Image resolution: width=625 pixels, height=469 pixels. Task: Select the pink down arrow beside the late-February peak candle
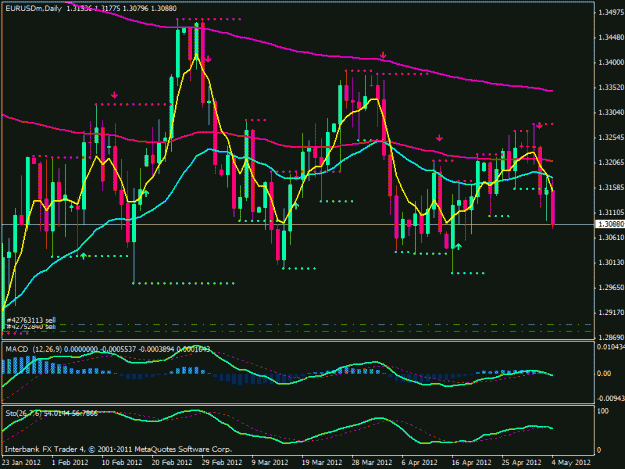coord(208,59)
